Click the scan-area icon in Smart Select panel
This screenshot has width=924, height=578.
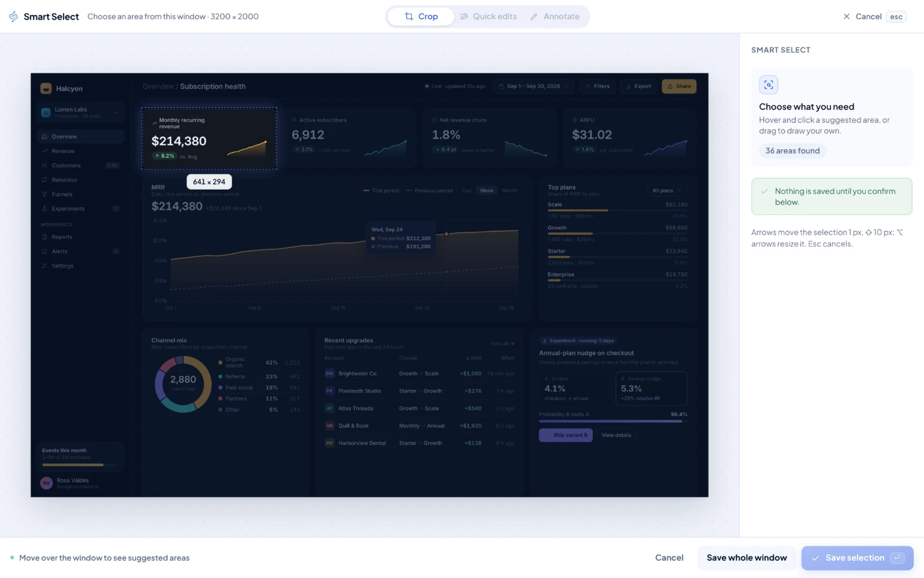point(769,85)
